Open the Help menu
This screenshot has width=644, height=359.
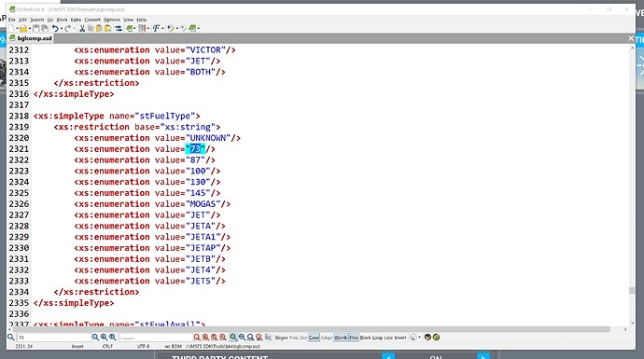click(x=142, y=20)
